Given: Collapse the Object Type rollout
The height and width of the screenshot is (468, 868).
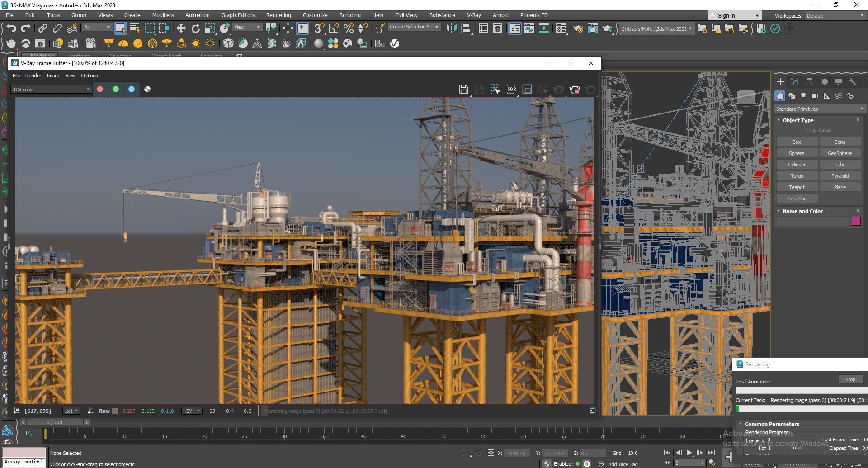Looking at the screenshot, I should coord(798,120).
